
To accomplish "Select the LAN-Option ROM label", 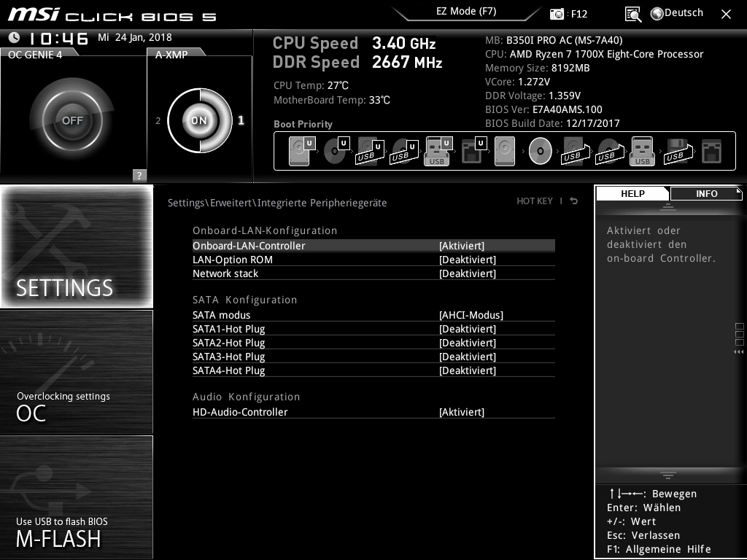I will [x=233, y=260].
